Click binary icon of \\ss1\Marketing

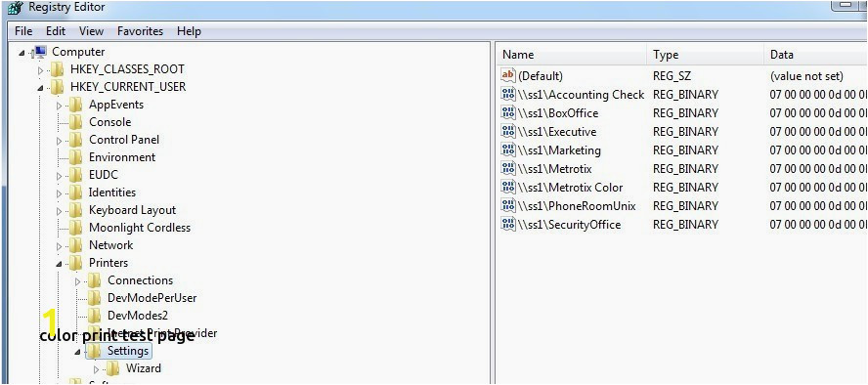(507, 150)
